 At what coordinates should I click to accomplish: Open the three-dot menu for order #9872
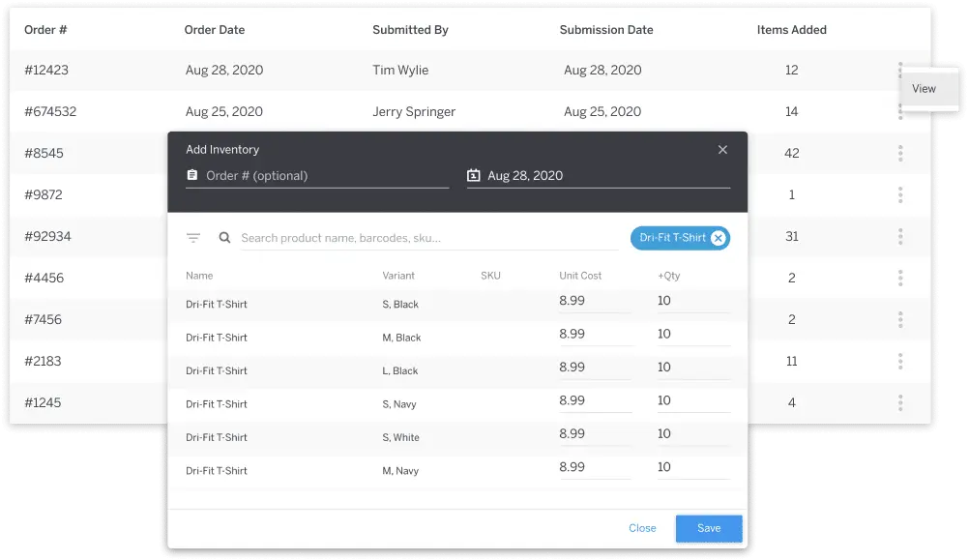click(900, 194)
